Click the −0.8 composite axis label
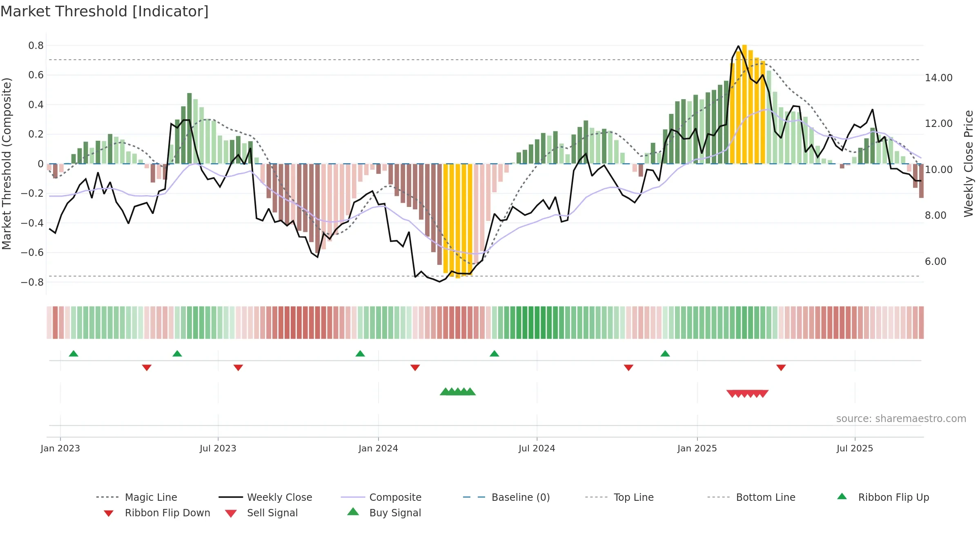Viewport: 980px width, 551px height. [32, 282]
